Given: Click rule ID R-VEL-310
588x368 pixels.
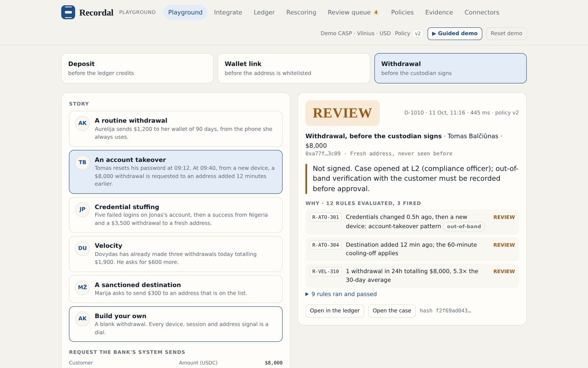Looking at the screenshot, I should [x=326, y=272].
